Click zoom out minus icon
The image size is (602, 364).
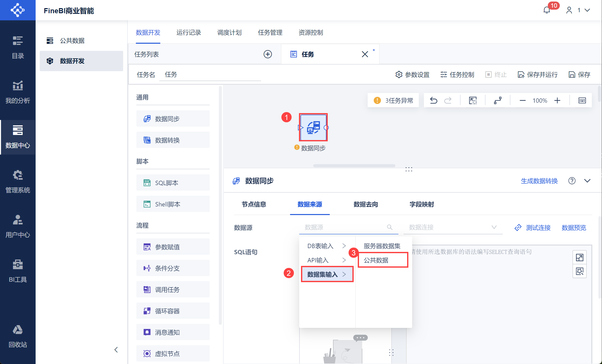point(522,101)
